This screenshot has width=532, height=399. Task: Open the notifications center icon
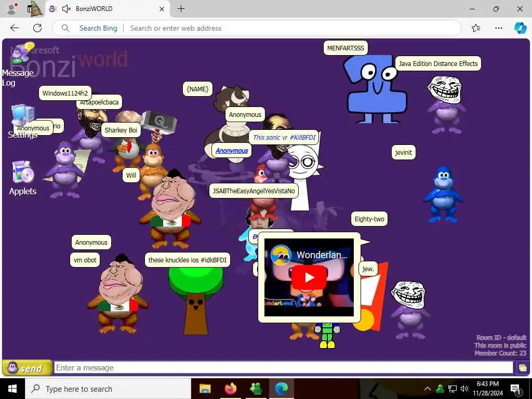pos(515,389)
